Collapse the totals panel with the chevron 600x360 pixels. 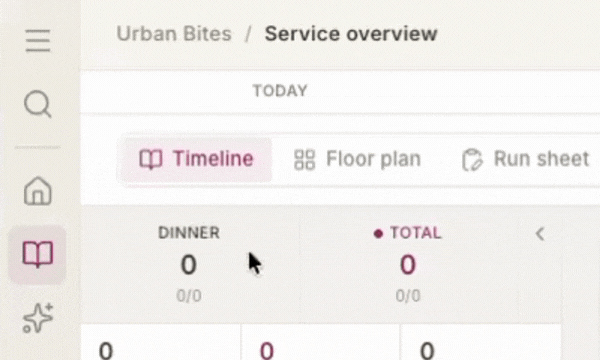(x=540, y=234)
